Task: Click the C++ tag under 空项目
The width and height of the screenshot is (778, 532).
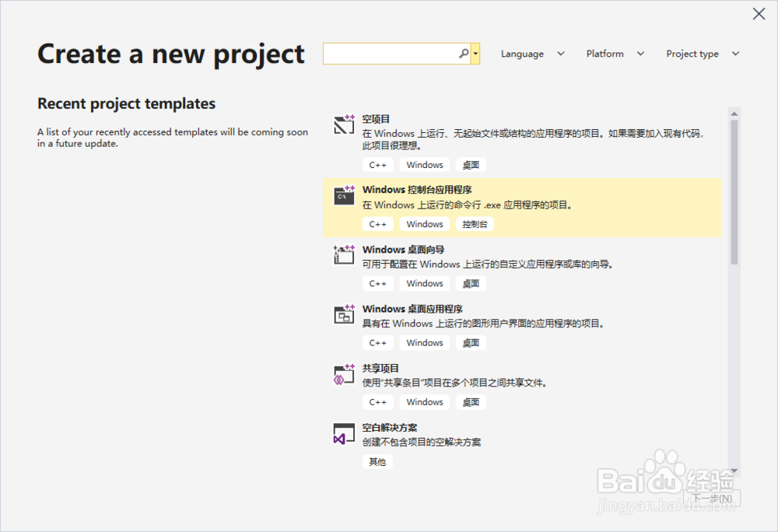Action: click(x=377, y=165)
